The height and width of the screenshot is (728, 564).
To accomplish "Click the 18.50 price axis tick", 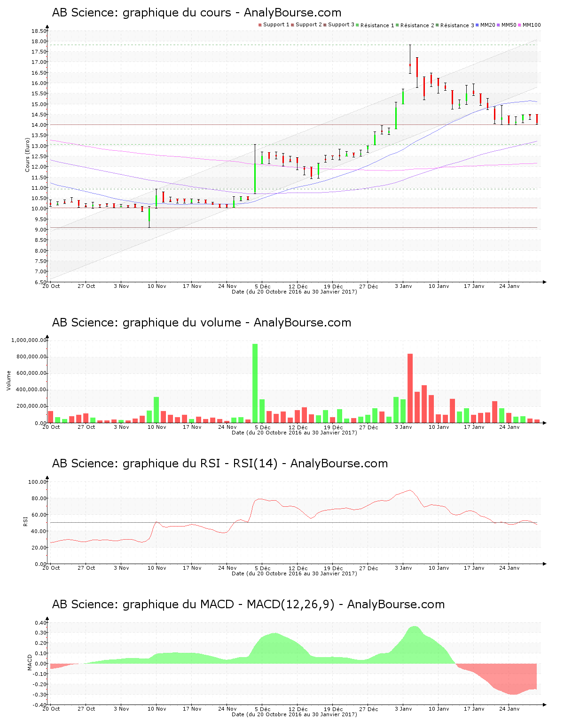I will 39,31.
